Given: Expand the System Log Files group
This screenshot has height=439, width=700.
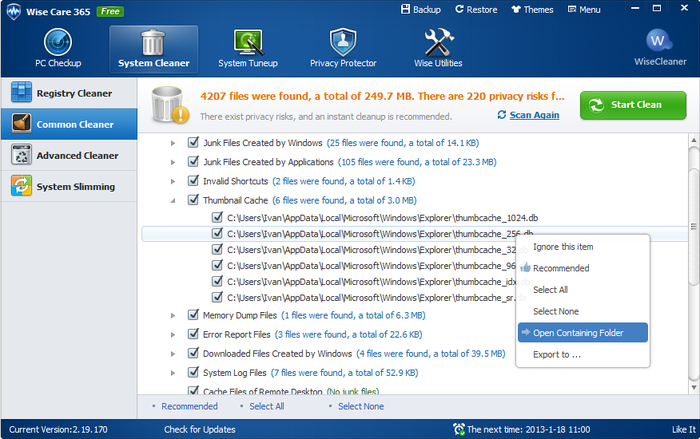Looking at the screenshot, I should coord(173,373).
